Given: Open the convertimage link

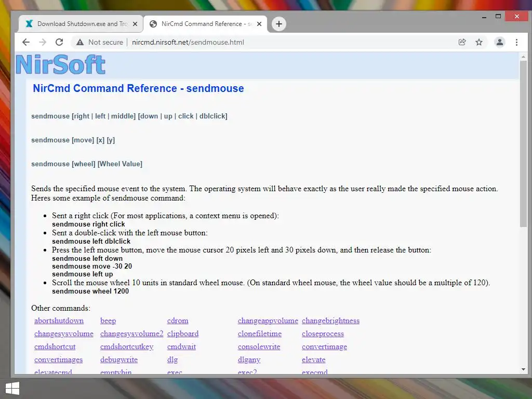Looking at the screenshot, I should pos(324,347).
